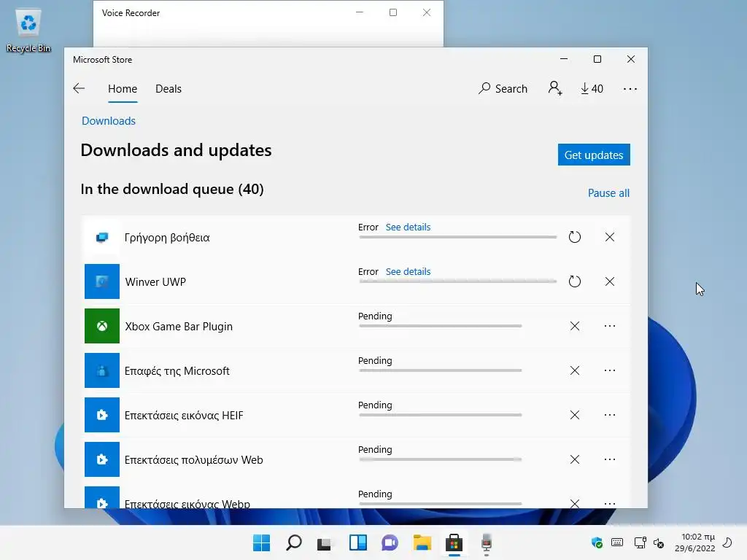
Task: Open more options for Επεκτάσεις πολυμέσων Web
Action: [609, 459]
